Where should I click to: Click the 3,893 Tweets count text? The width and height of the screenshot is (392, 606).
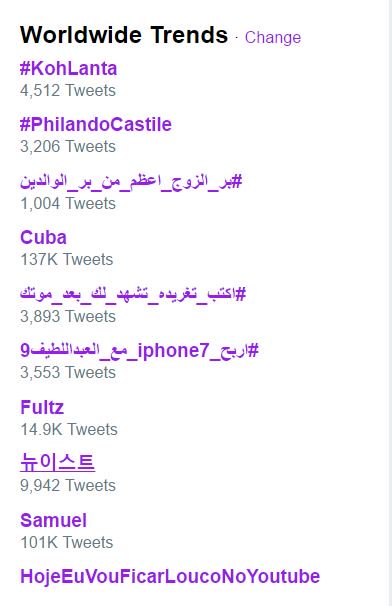pyautogui.click(x=68, y=317)
